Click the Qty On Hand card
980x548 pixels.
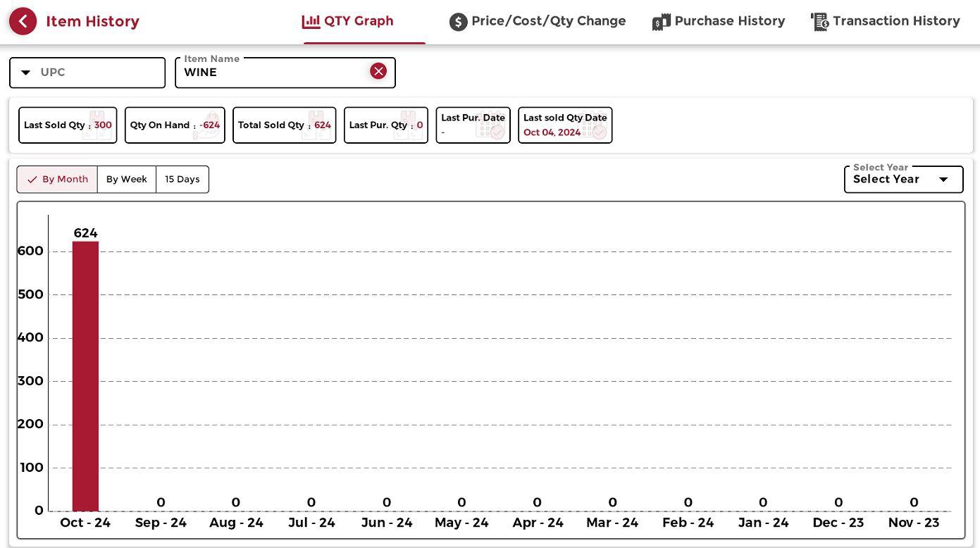point(175,125)
